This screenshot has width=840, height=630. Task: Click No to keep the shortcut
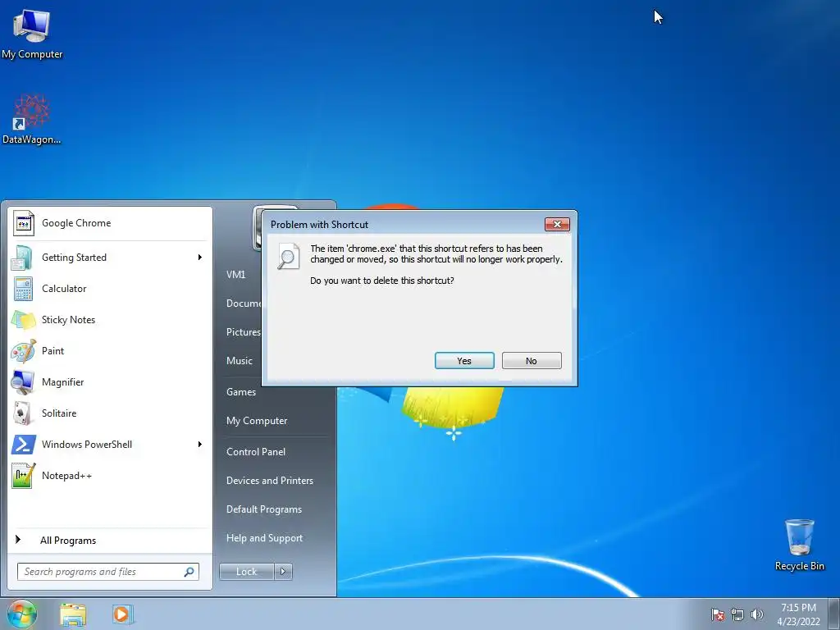532,361
